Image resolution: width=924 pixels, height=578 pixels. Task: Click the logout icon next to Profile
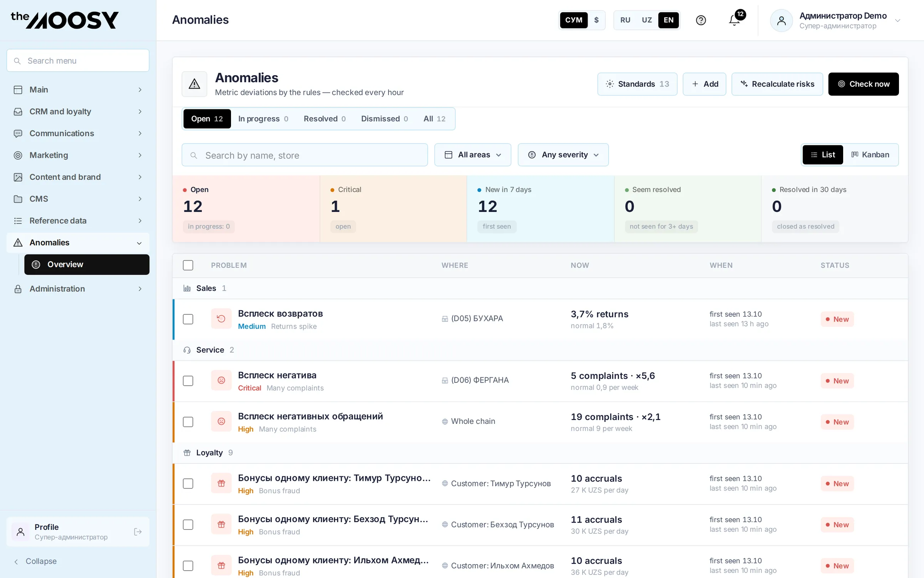138,532
